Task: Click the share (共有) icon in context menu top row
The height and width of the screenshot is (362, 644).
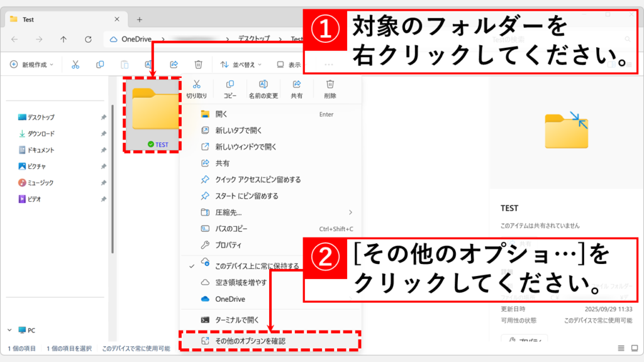Action: [x=296, y=84]
